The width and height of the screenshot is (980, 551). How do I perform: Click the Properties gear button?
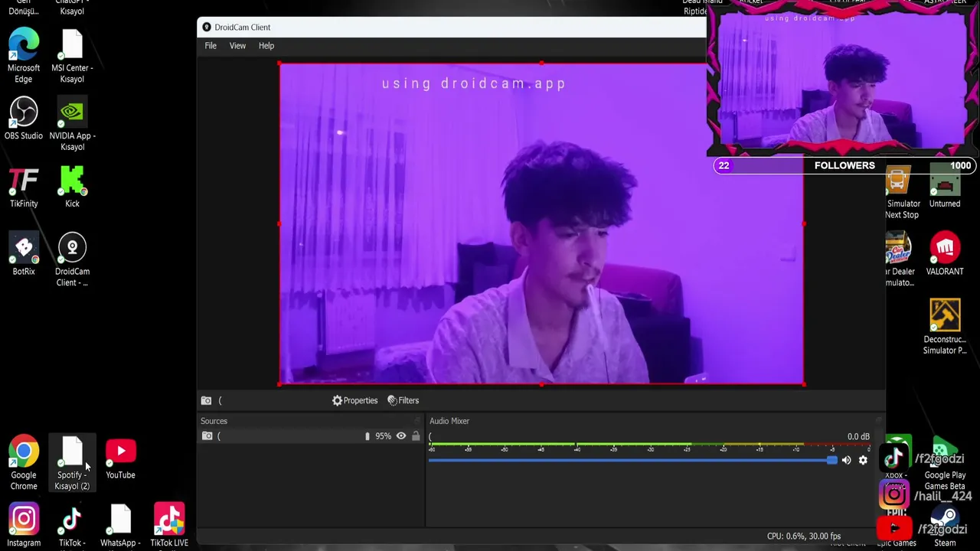354,400
